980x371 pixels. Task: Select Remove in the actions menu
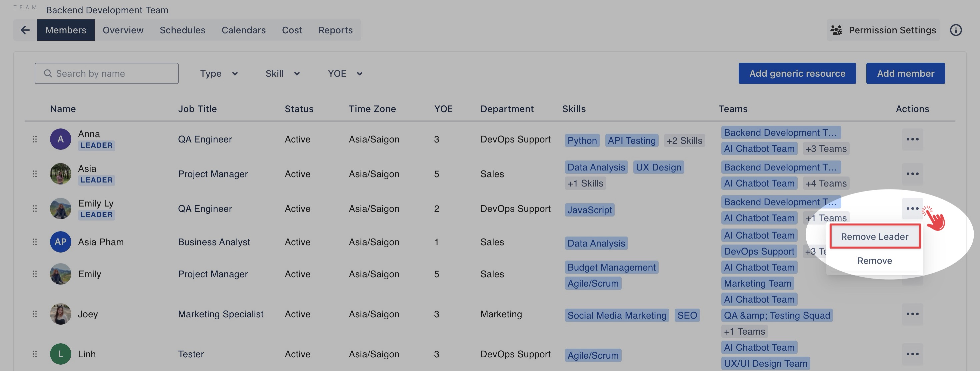coord(874,261)
